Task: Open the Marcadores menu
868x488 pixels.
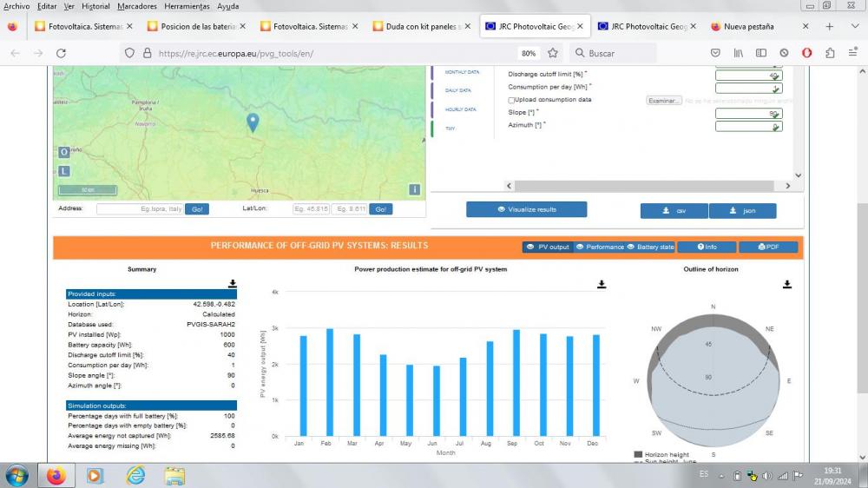Action: [137, 6]
